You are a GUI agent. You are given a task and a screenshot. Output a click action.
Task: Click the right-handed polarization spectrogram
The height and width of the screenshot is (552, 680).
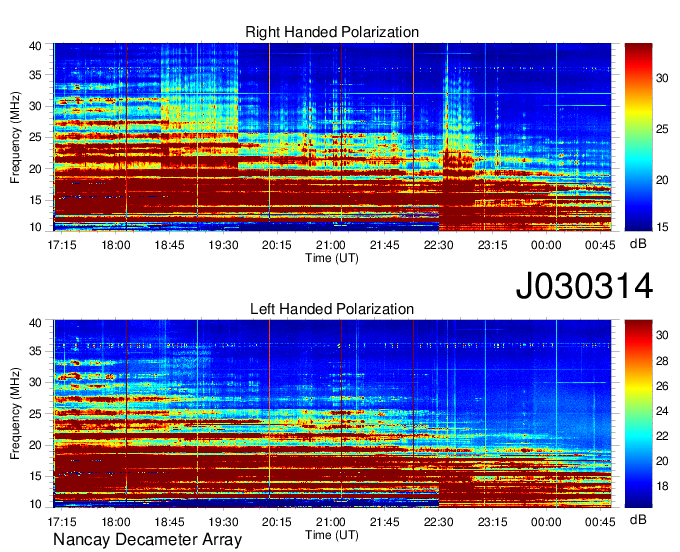(x=332, y=137)
